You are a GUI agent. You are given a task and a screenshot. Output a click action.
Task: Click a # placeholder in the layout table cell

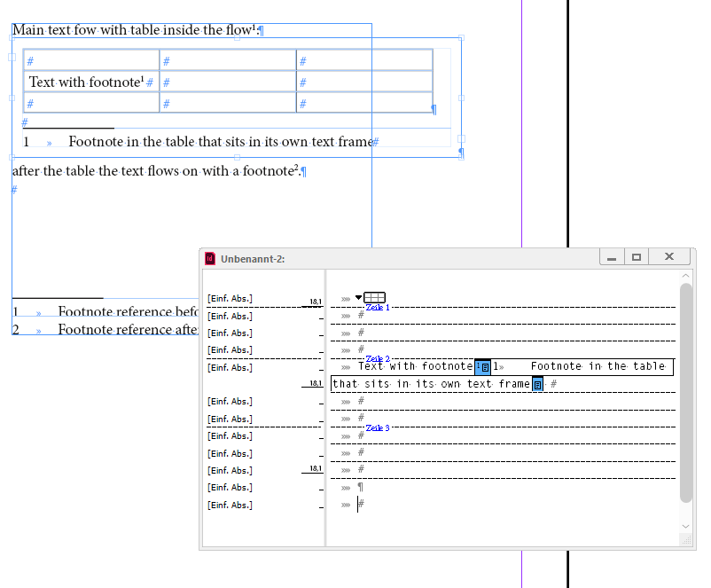30,60
